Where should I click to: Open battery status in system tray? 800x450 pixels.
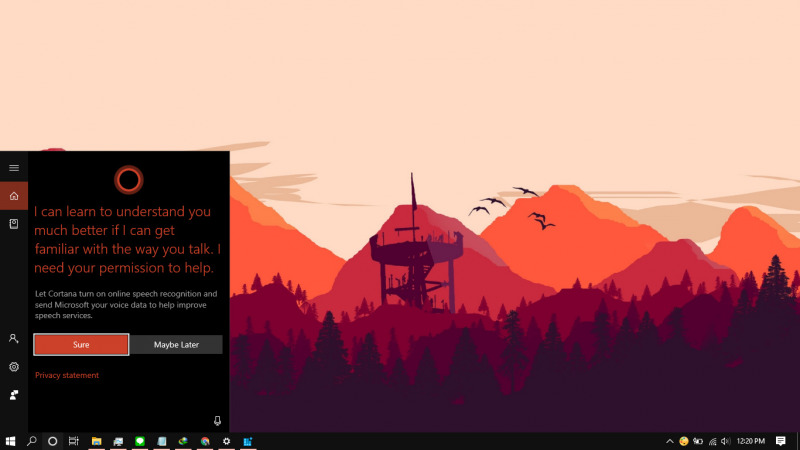pyautogui.click(x=698, y=441)
